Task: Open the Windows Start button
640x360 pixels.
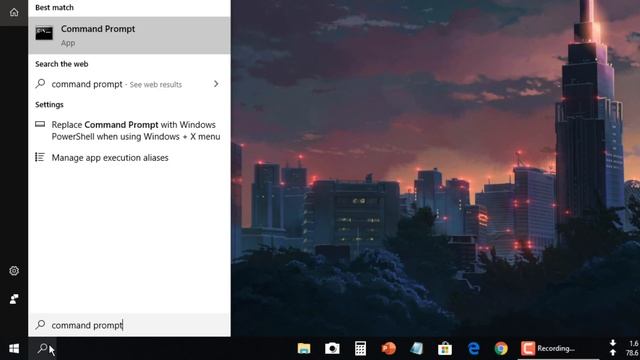Action: [x=14, y=349]
